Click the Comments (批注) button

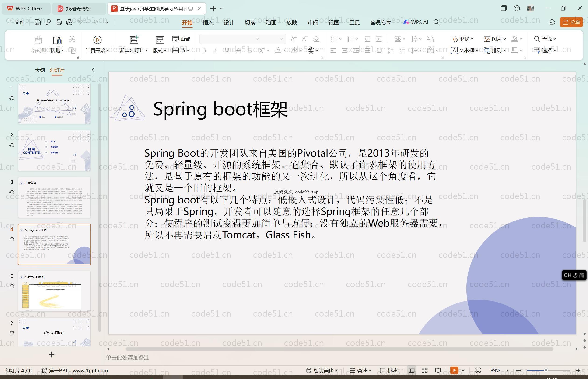[x=388, y=370]
